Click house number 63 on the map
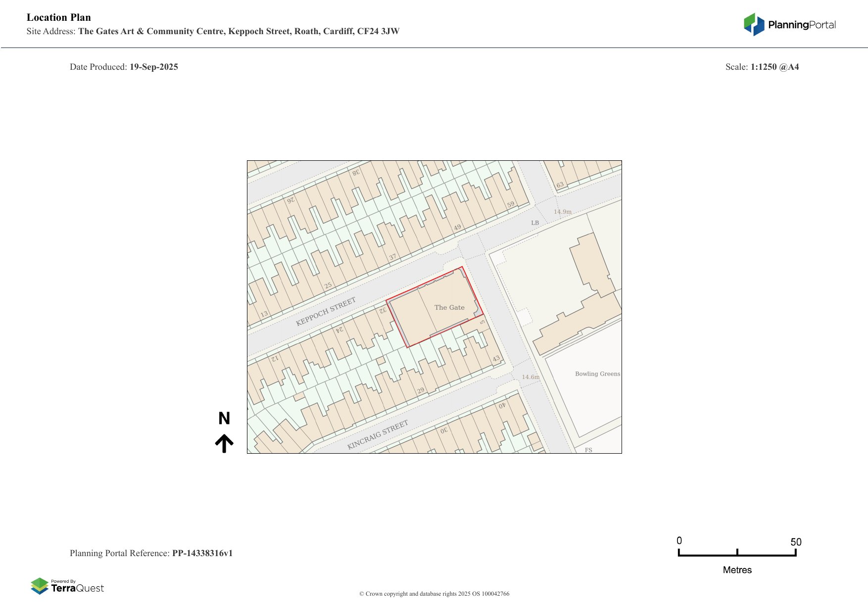Viewport: 868px width, 614px height. (x=560, y=185)
